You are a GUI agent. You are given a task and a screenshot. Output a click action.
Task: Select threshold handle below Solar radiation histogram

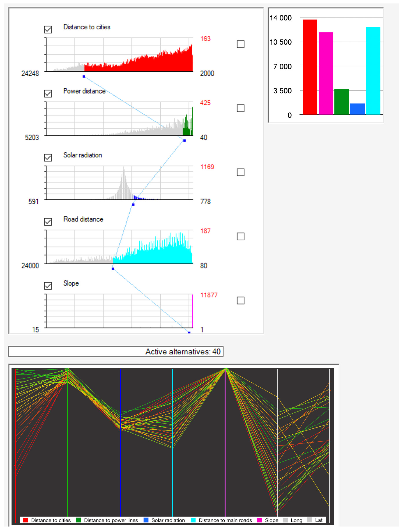point(133,205)
